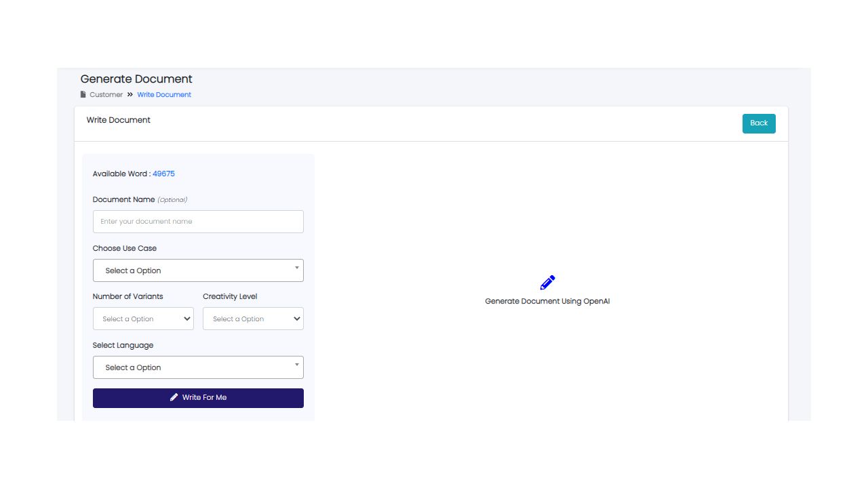Click the Creativity Level label

[x=230, y=296]
